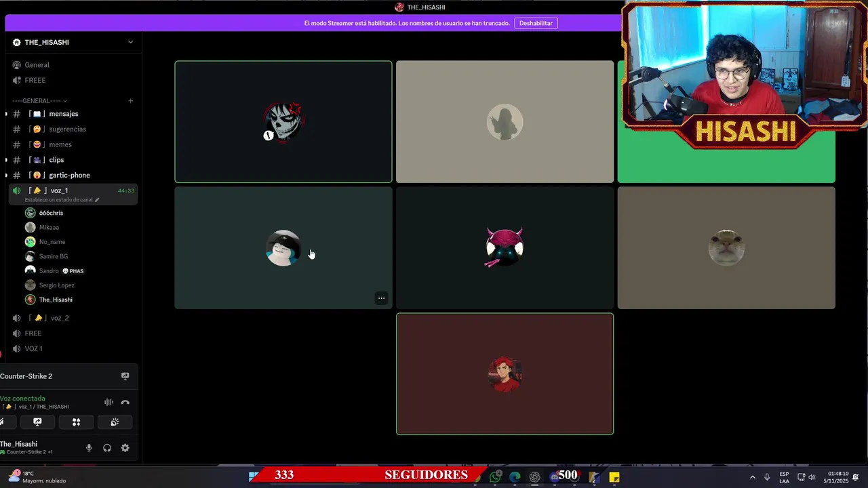Deafen audio with the headphones icon

[x=107, y=448]
